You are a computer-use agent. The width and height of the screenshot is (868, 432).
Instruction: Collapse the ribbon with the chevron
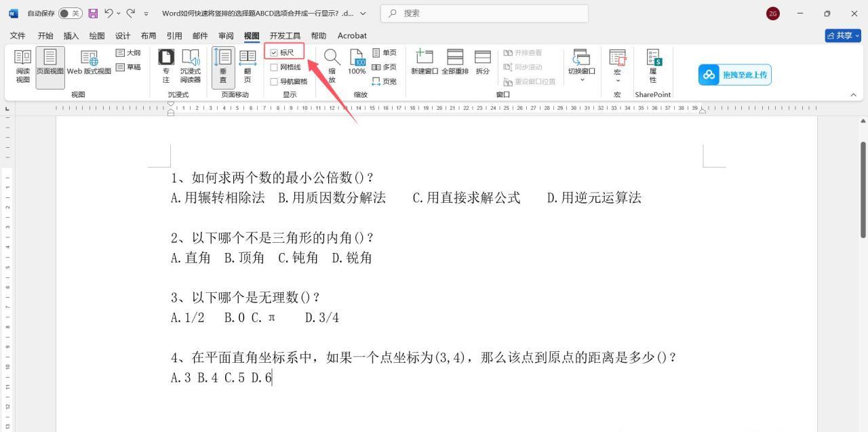pos(853,95)
